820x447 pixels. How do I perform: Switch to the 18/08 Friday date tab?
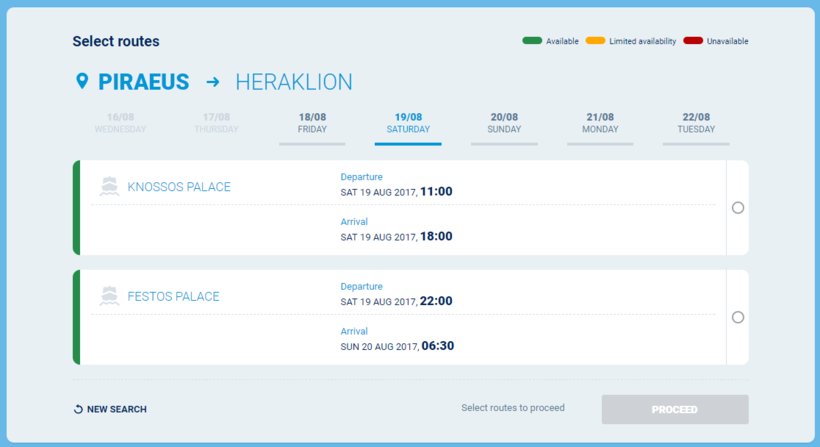312,124
